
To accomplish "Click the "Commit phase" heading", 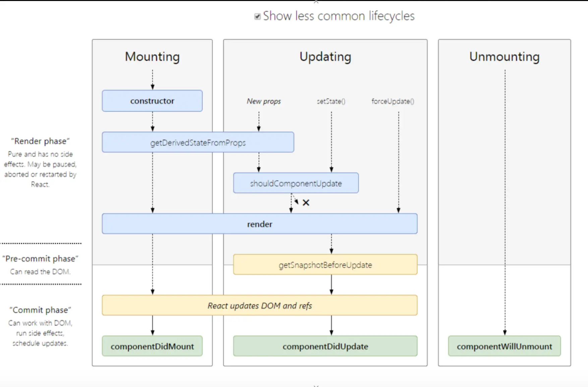I will pos(40,310).
